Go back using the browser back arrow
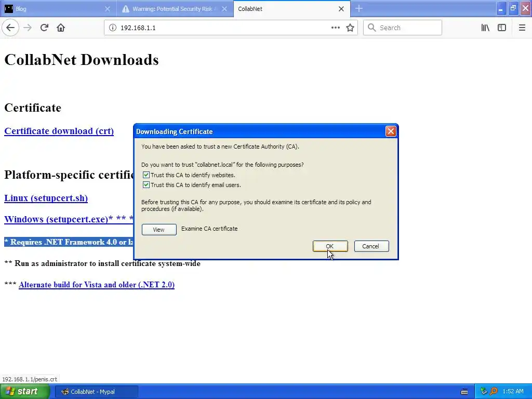The width and height of the screenshot is (532, 399). coord(10,28)
